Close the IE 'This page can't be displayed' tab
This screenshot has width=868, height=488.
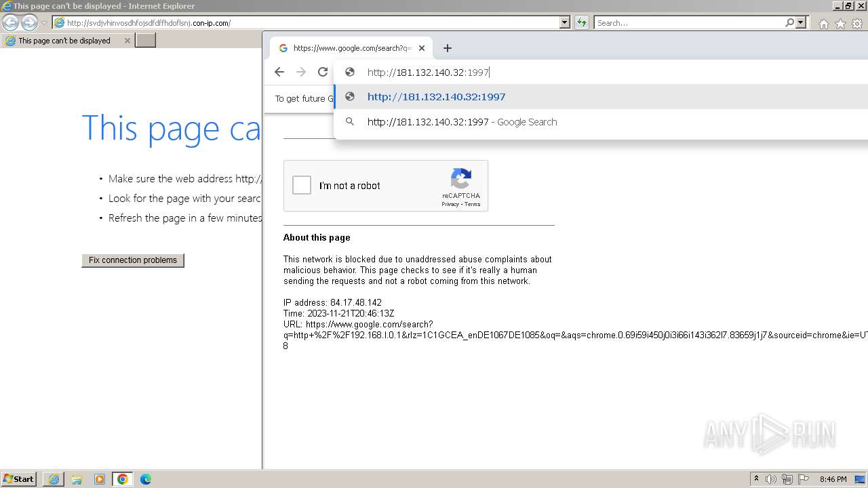127,41
